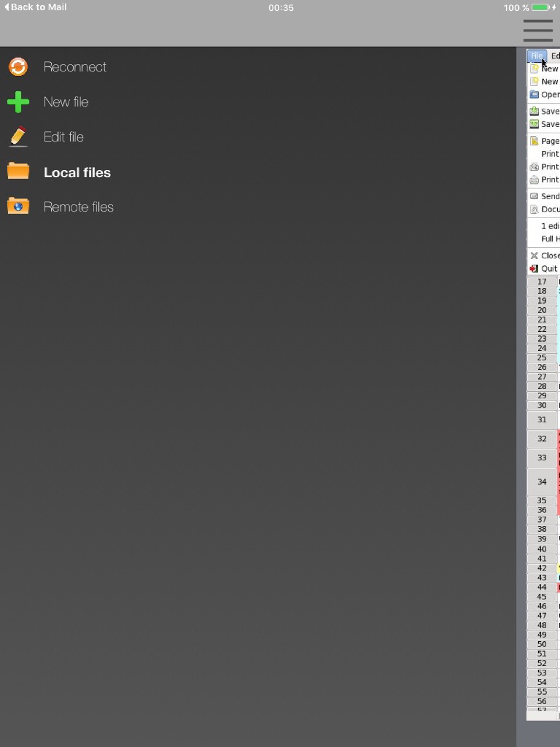Select row header 31 in spreadsheet

542,419
